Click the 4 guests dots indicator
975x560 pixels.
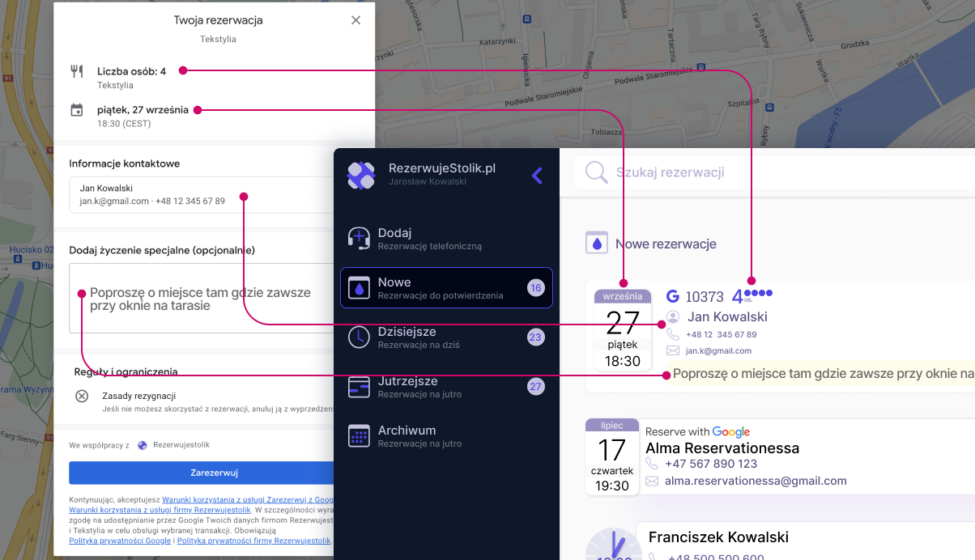752,296
